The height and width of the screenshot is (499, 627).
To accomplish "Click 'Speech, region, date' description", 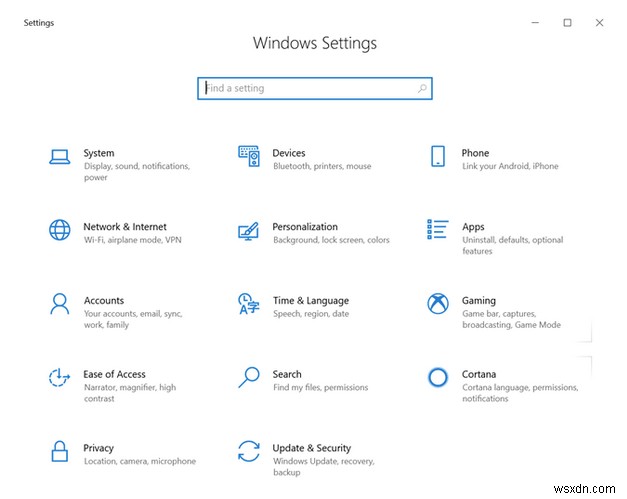I will (x=311, y=314).
